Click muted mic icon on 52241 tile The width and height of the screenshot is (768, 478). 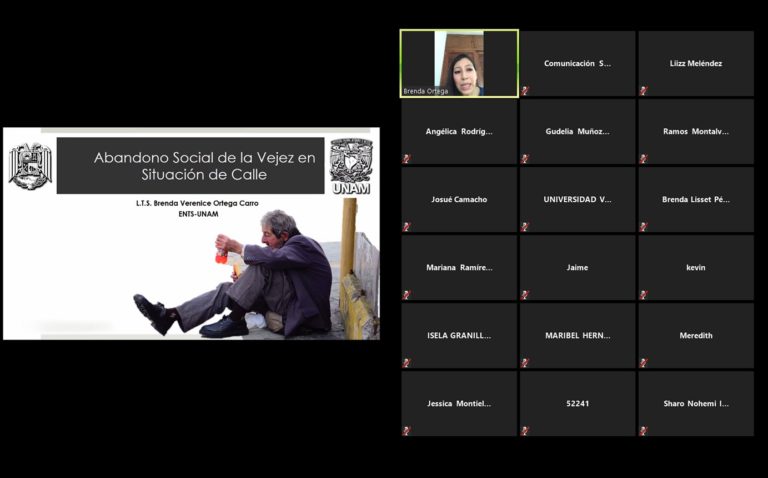[x=525, y=431]
